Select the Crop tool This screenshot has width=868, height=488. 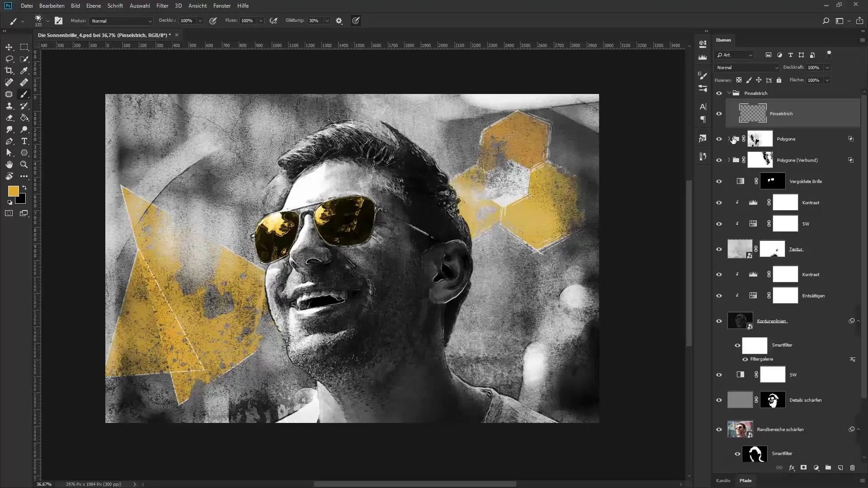[x=9, y=70]
